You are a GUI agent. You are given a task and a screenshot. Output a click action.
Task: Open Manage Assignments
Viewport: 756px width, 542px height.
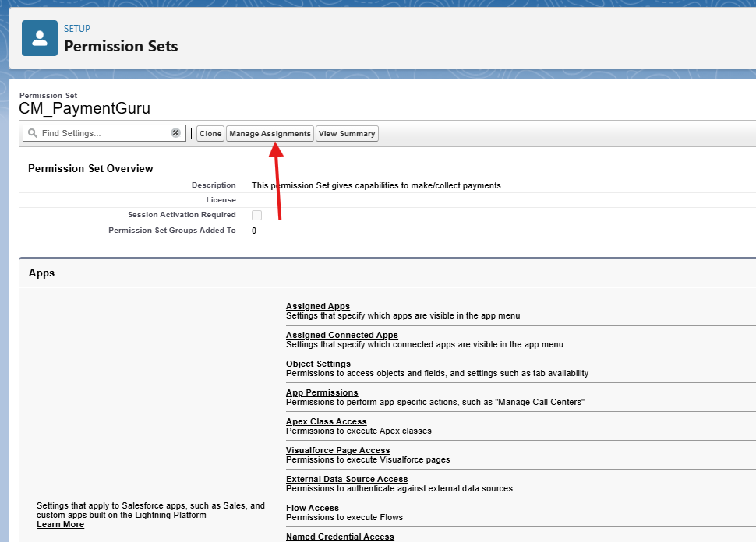(x=270, y=133)
